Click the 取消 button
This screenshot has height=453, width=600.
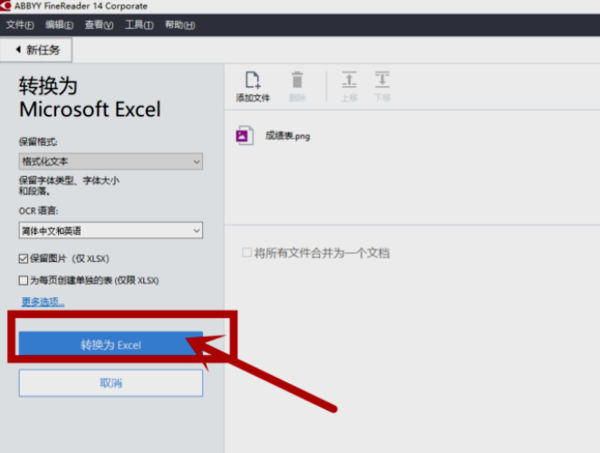(x=111, y=383)
